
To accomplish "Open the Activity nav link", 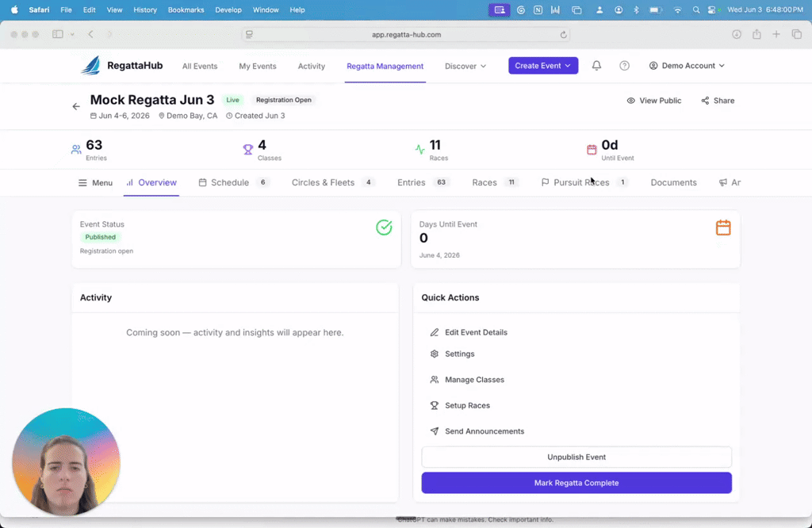I will pos(311,67).
